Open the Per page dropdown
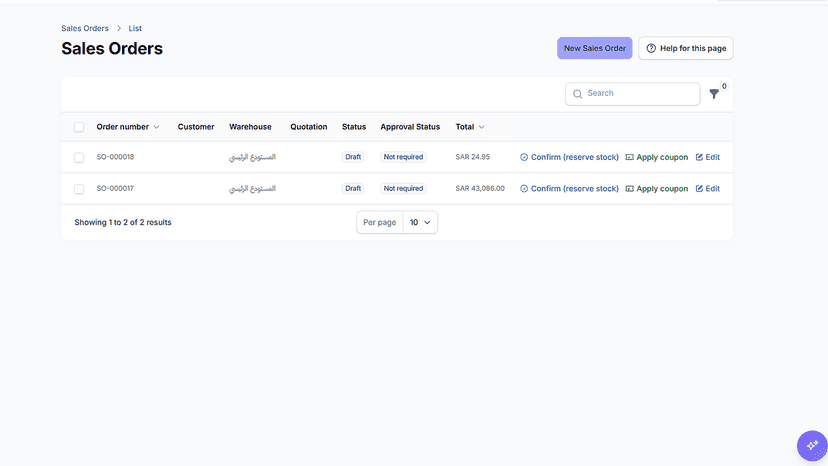 [420, 222]
